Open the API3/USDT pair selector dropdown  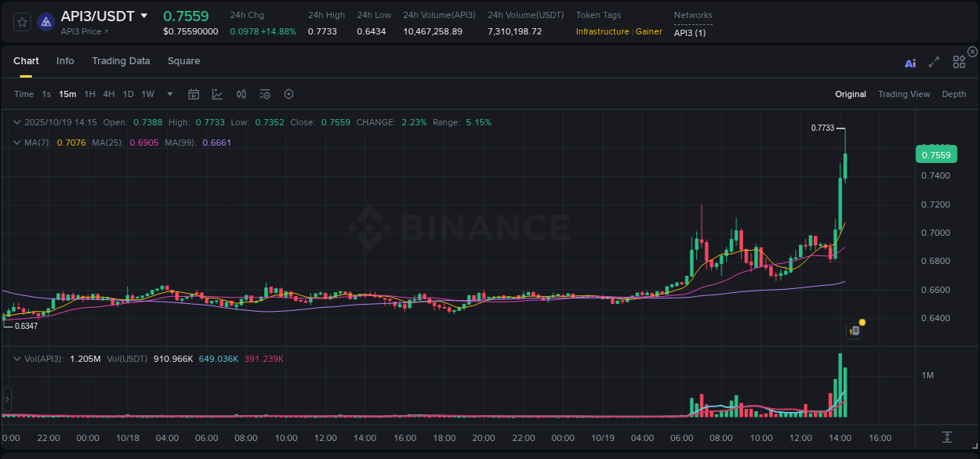143,15
